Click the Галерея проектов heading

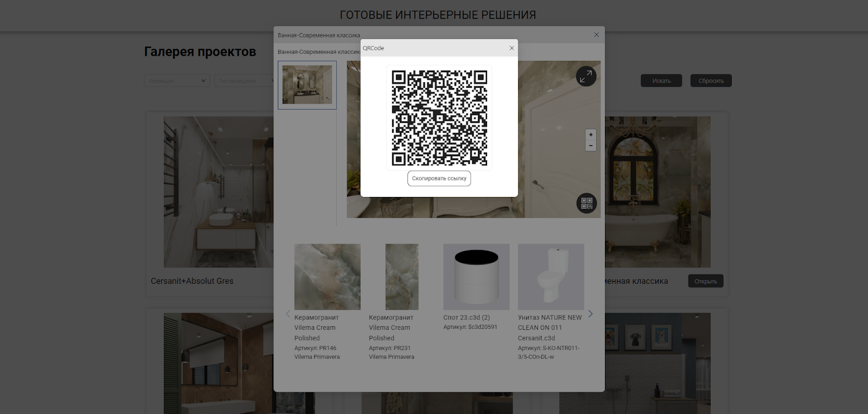(x=200, y=52)
